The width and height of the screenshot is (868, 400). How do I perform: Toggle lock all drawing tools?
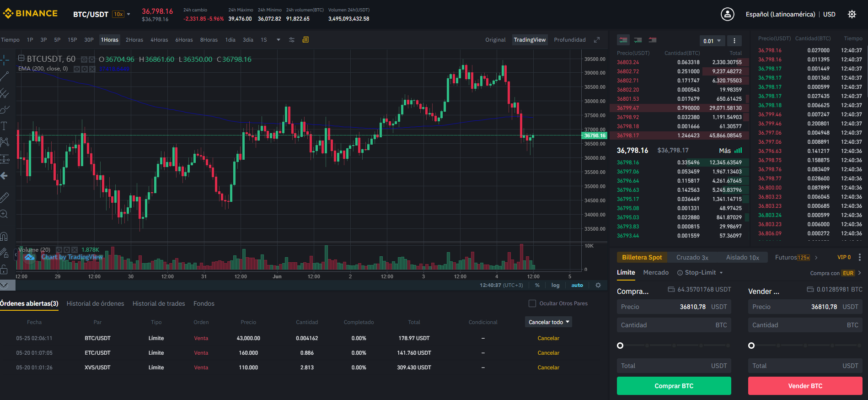click(x=4, y=269)
